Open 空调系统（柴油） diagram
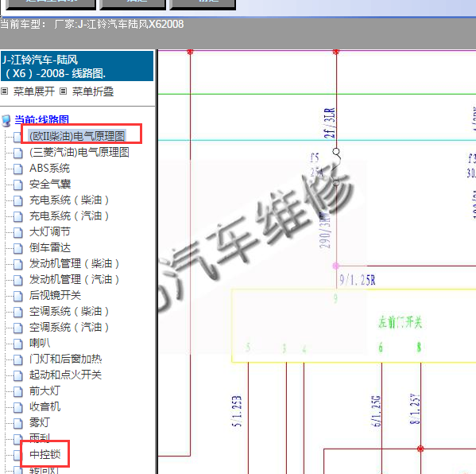This screenshot has height=474, width=476. 69,312
